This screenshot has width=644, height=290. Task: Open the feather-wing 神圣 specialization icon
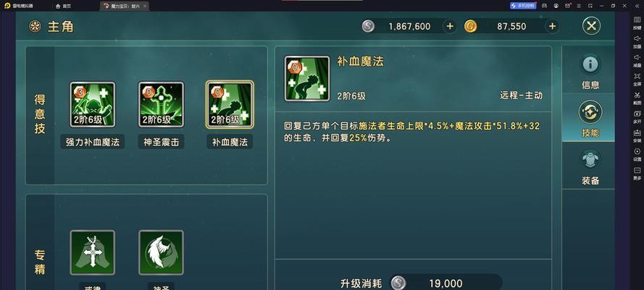pyautogui.click(x=161, y=252)
